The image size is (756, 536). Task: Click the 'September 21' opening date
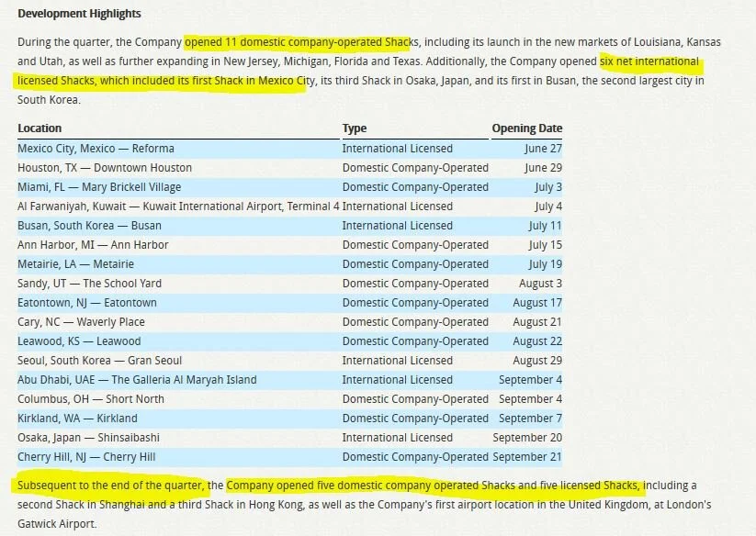click(527, 456)
